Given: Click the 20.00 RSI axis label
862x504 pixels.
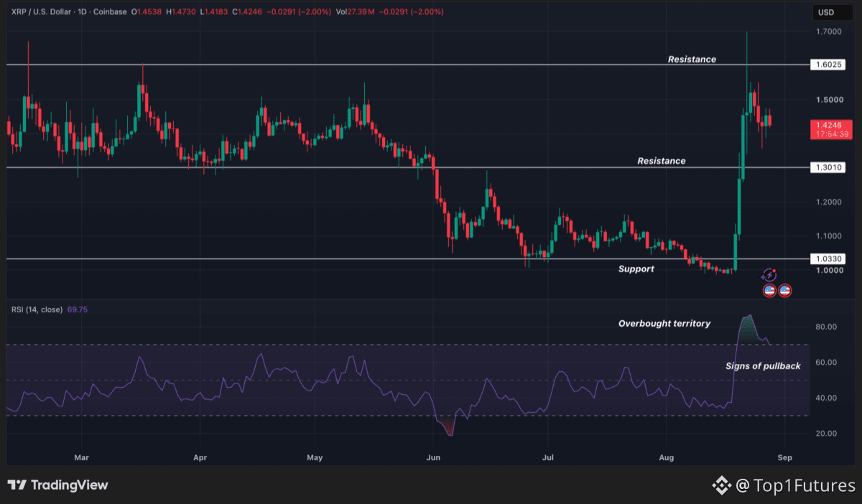Looking at the screenshot, I should click(x=827, y=434).
